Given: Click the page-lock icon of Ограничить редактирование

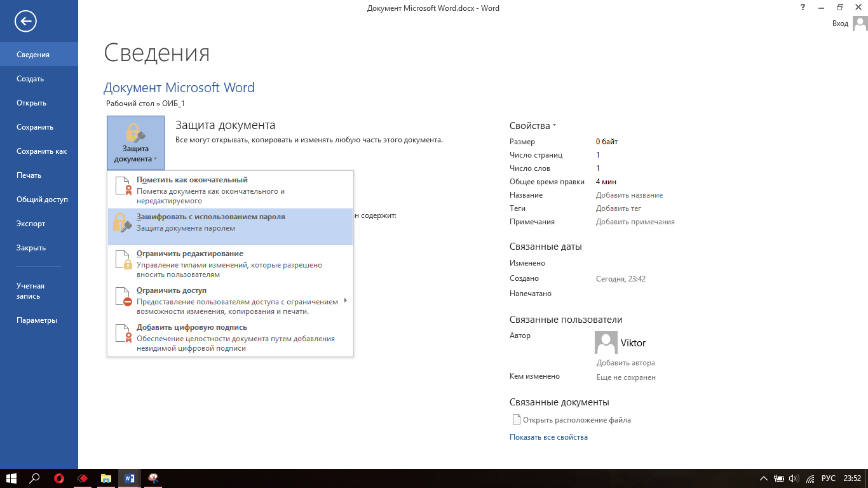Looking at the screenshot, I should [123, 259].
